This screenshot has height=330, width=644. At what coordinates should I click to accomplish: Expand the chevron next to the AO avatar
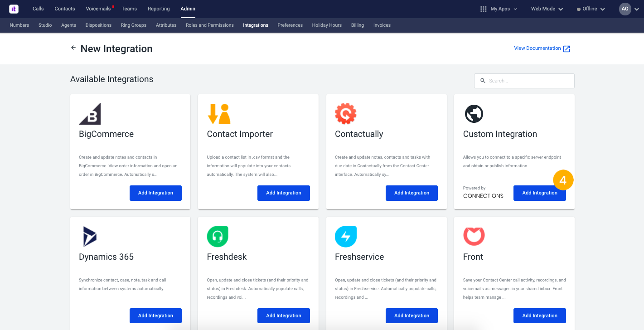637,9
